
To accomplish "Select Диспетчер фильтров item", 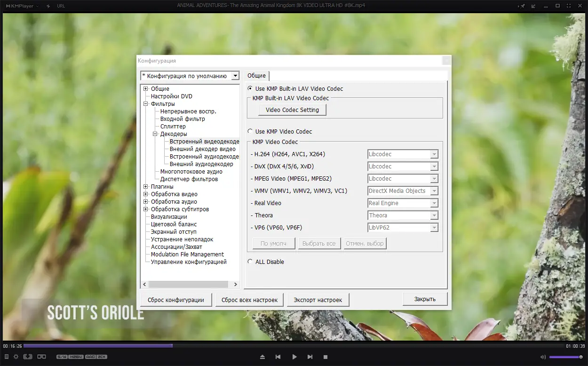I will (x=189, y=179).
